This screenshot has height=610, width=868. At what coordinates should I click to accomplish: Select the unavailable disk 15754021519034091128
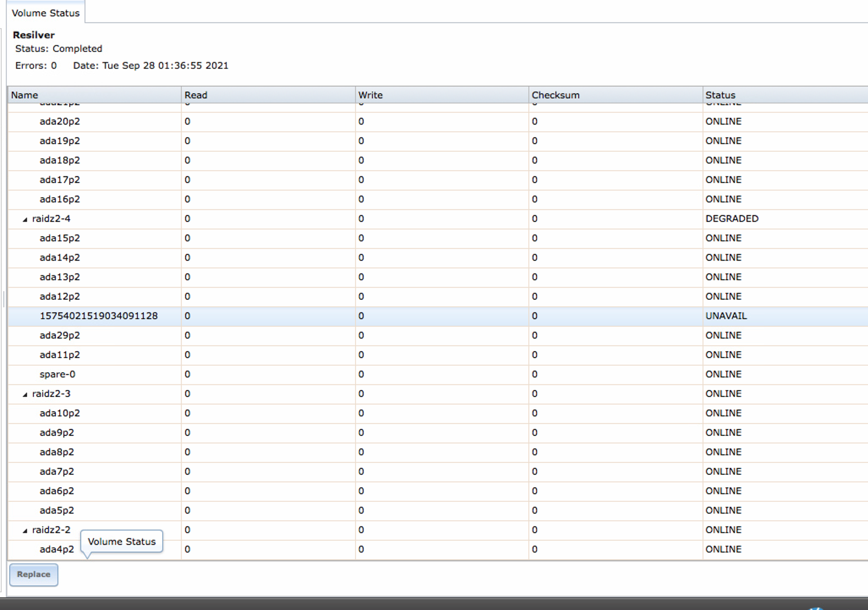99,316
